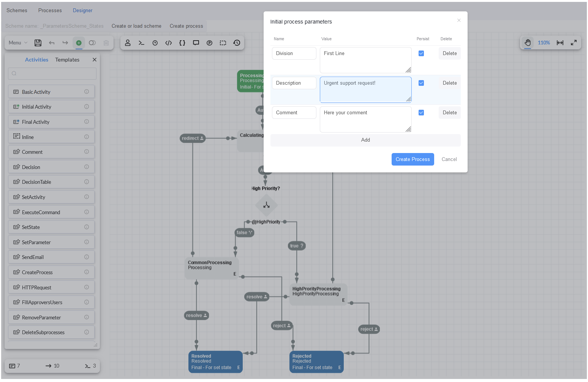Image resolution: width=588 pixels, height=382 pixels.
Task: Click the false transition label
Action: (x=244, y=233)
